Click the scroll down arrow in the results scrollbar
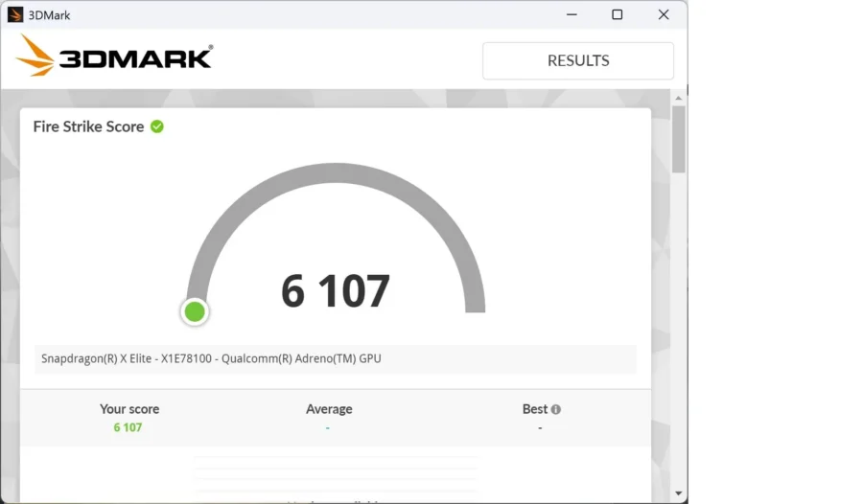This screenshot has width=863, height=504. point(679,493)
